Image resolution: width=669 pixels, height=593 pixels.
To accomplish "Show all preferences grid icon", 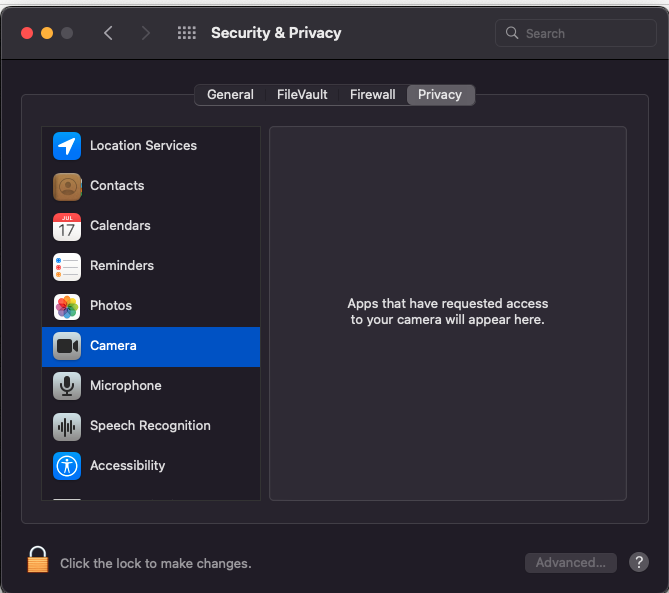I will pos(186,33).
